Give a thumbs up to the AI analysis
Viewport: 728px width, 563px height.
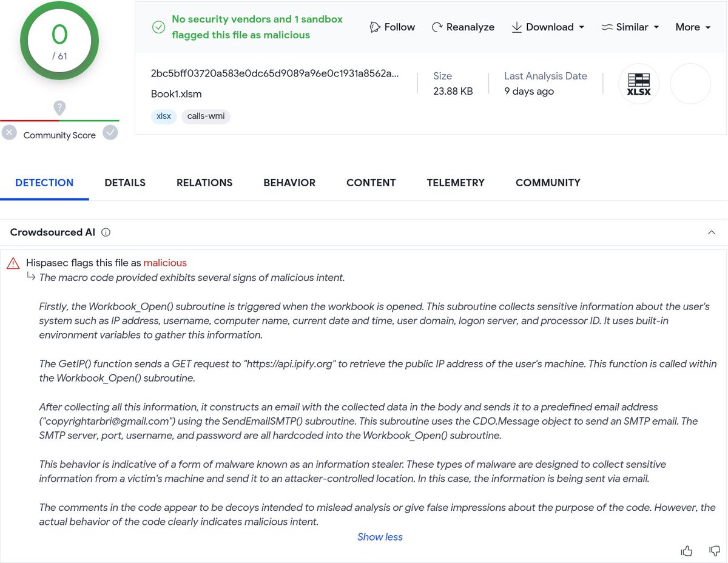point(686,550)
